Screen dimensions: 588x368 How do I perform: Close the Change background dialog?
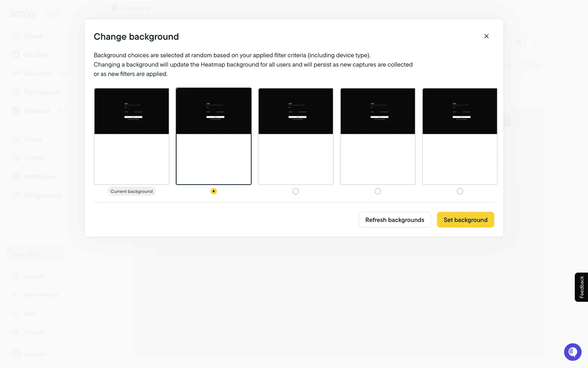(486, 36)
